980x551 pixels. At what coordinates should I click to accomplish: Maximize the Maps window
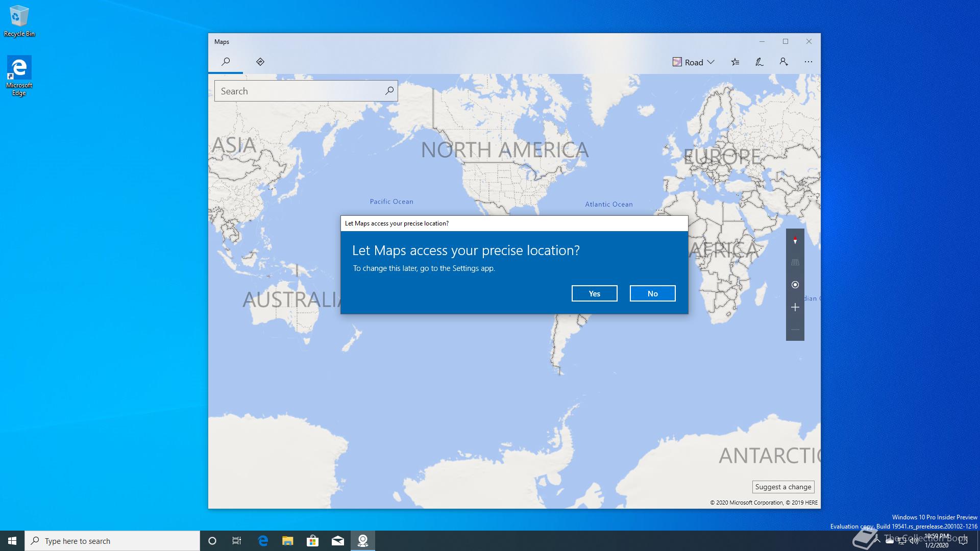(x=786, y=42)
